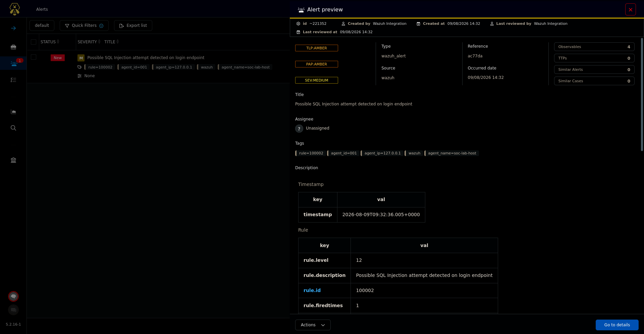
Task: Click the siren icon beside Alert preview
Action: 301,10
